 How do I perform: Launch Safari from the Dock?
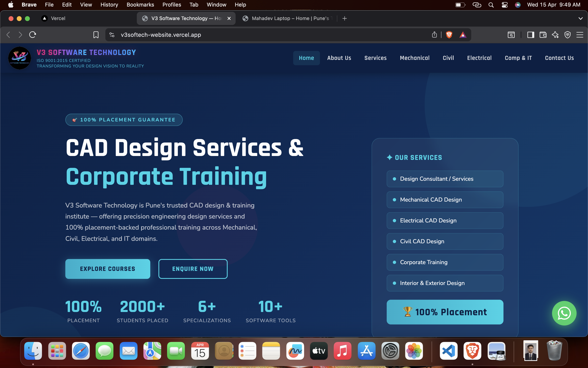coord(81,351)
